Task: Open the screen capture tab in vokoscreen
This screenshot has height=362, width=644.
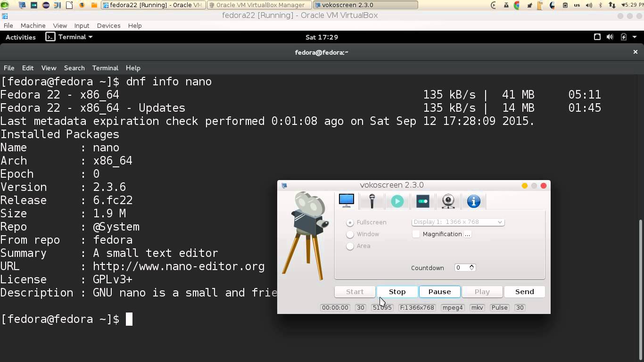Action: coord(346,201)
